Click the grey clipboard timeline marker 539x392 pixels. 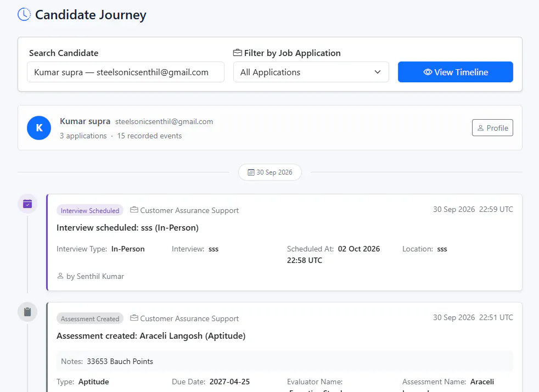coord(27,312)
